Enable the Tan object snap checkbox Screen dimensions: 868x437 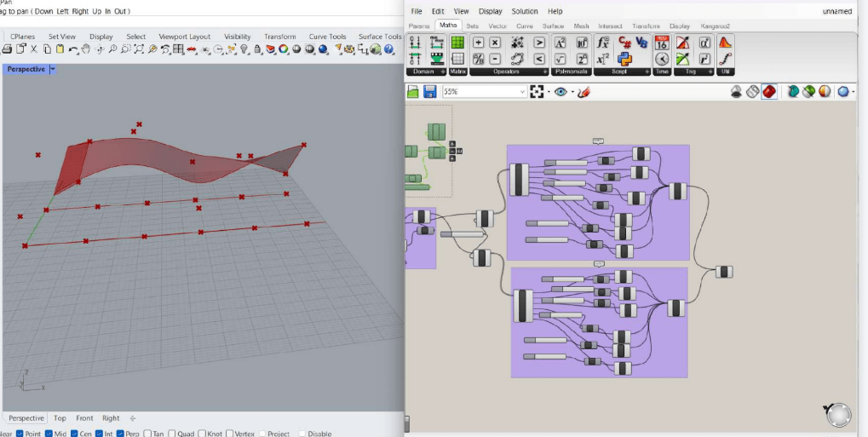tap(147, 434)
